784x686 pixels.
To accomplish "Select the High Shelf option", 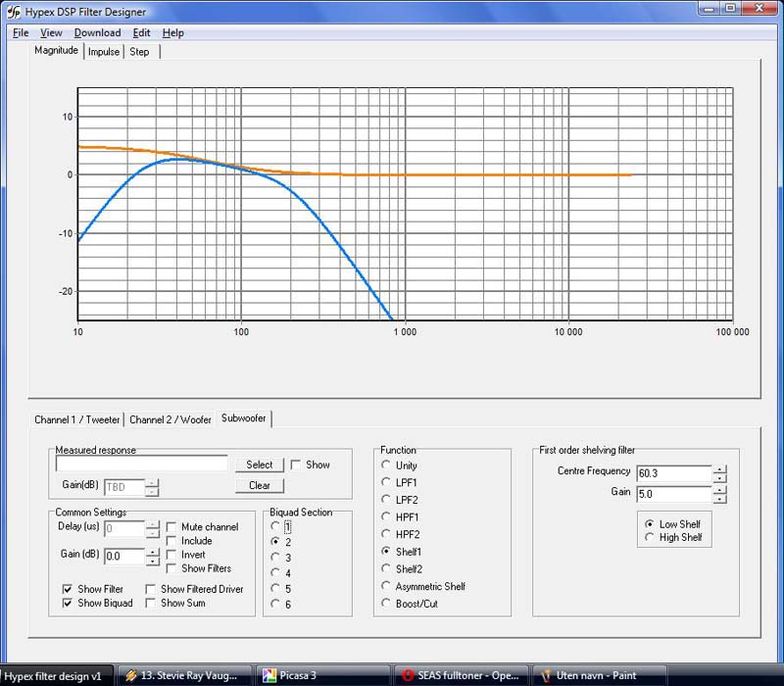I will [x=649, y=537].
